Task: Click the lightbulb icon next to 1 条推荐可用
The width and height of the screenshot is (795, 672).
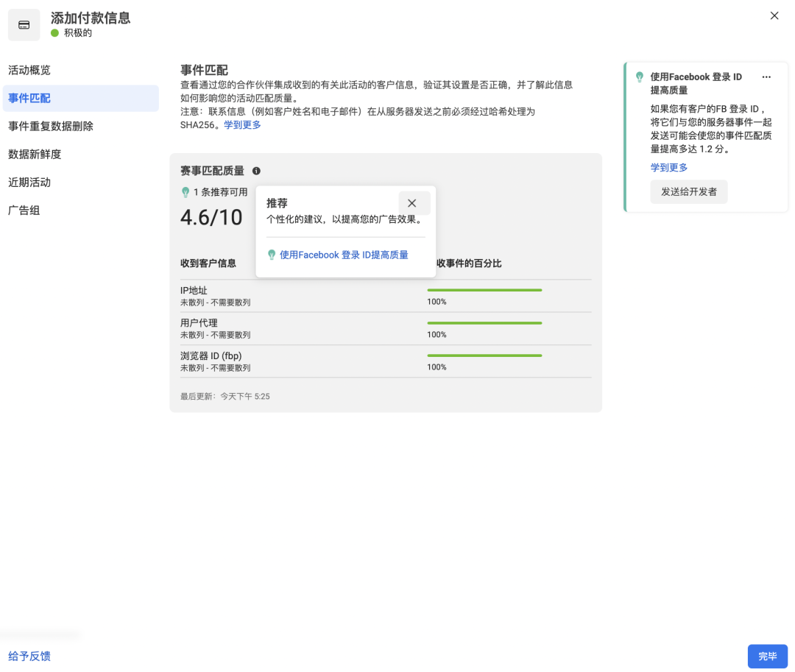Action: 185,192
